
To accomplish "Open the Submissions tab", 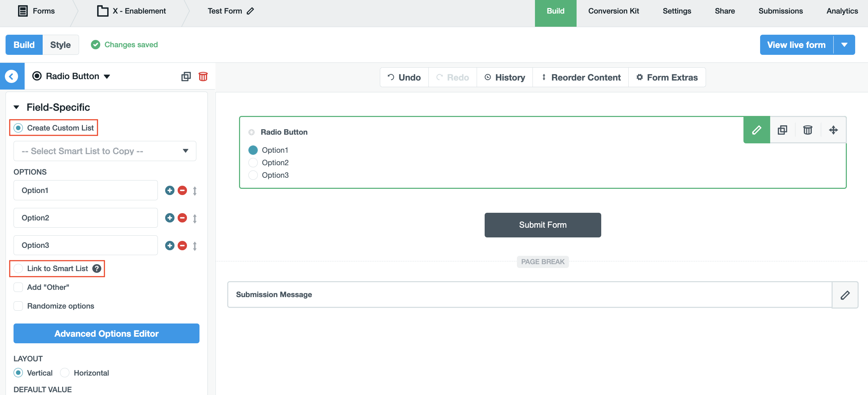I will [x=781, y=11].
